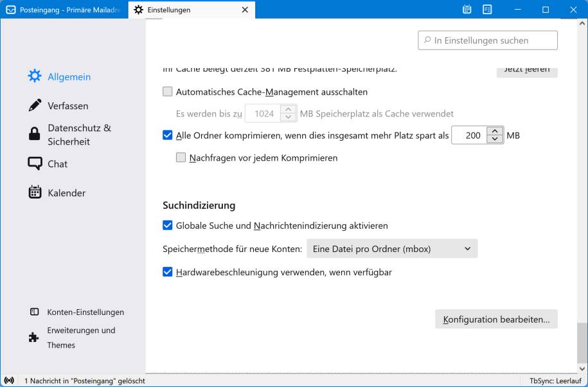The image size is (588, 387).
Task: Uncheck Alle Ordner komprimieren checkbox
Action: 168,136
